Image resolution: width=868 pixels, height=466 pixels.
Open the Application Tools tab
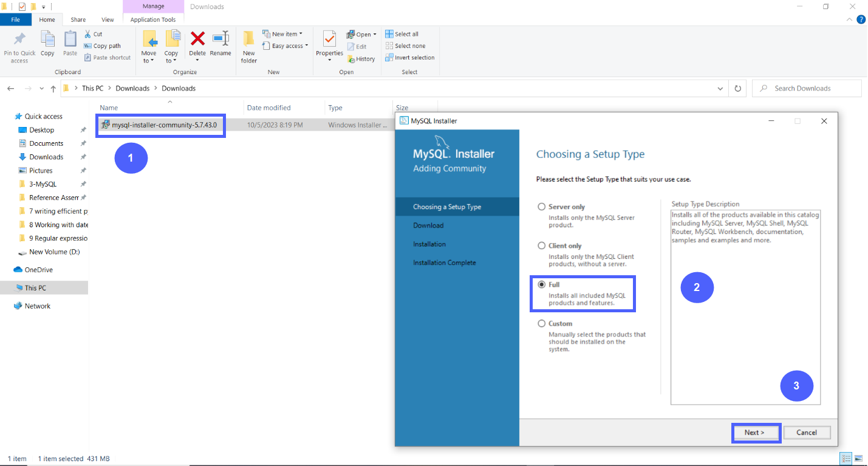153,19
